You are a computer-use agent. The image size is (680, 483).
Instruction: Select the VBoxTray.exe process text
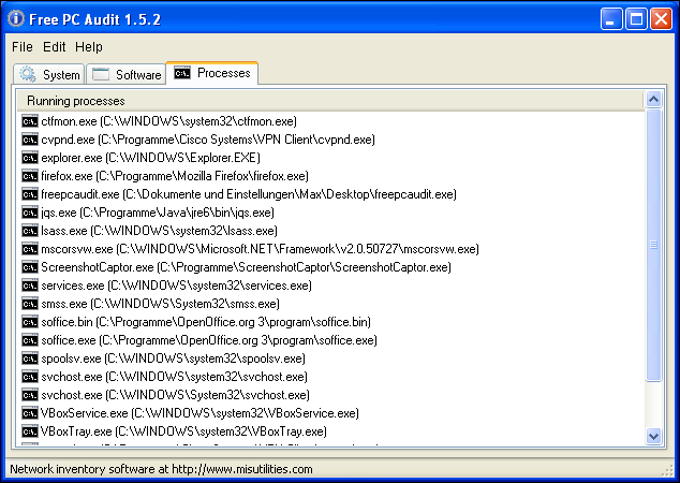[x=184, y=431]
